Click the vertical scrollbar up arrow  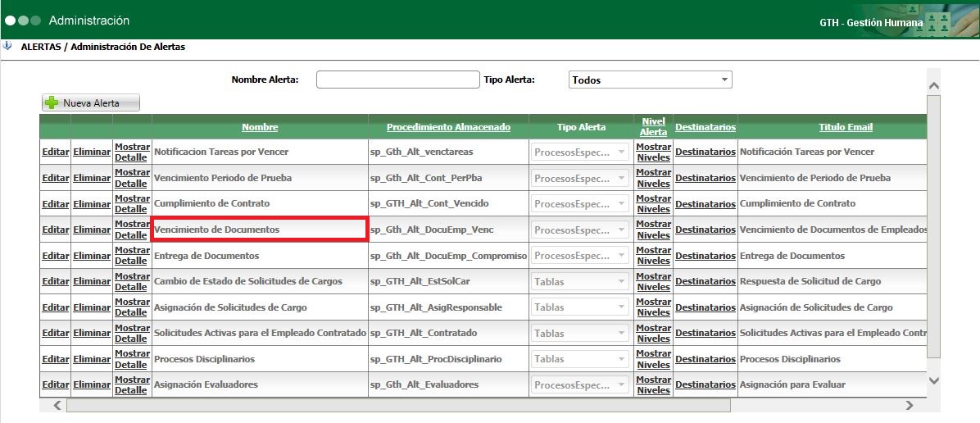[x=934, y=85]
